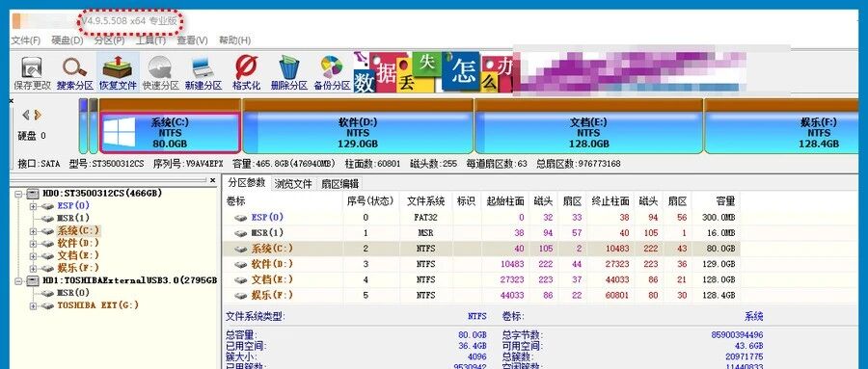
Task: Click the 128.4GB capacity cell in table
Action: pyautogui.click(x=718, y=296)
